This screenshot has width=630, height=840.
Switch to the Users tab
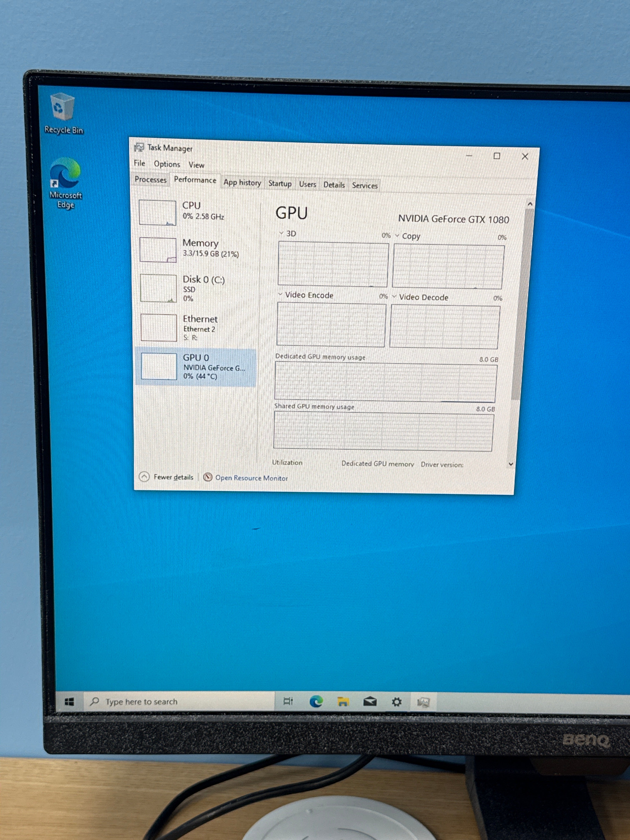[x=307, y=184]
